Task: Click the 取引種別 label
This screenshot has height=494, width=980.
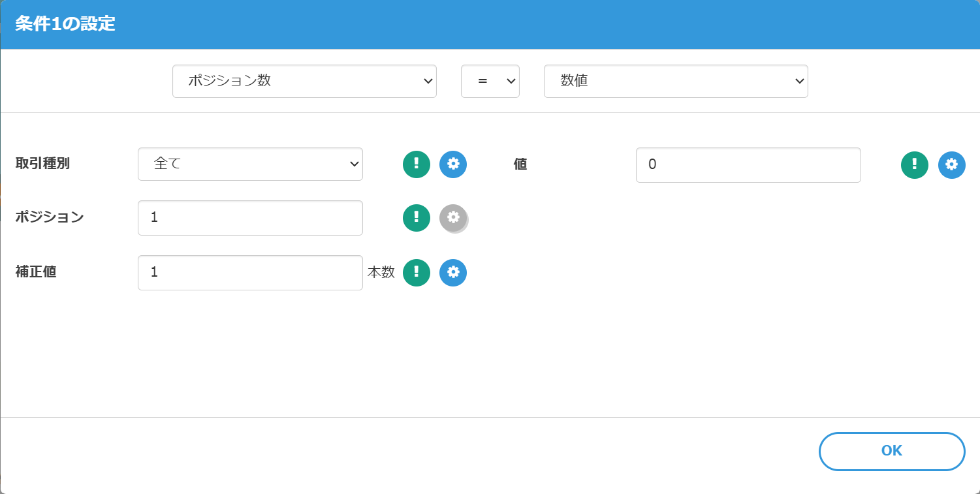Action: tap(42, 164)
